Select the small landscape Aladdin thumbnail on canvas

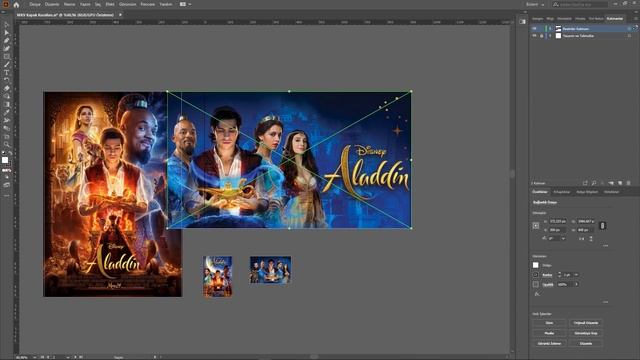[270, 269]
